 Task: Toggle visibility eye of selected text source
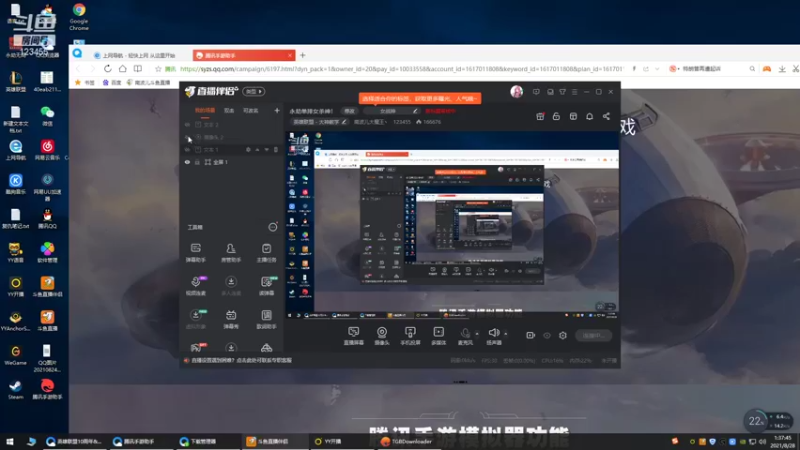[x=187, y=149]
